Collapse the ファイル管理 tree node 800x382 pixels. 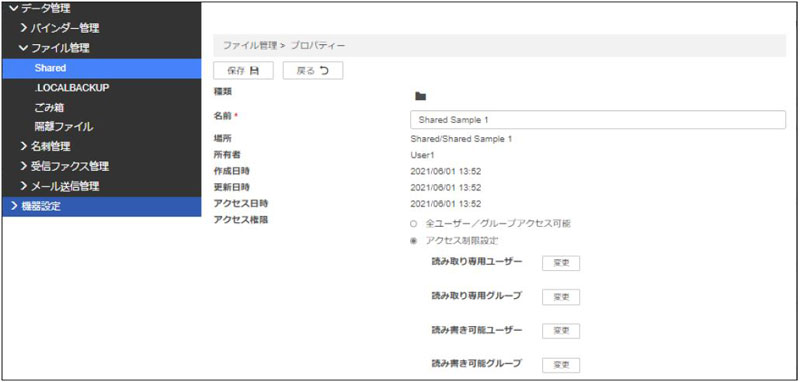tap(23, 48)
